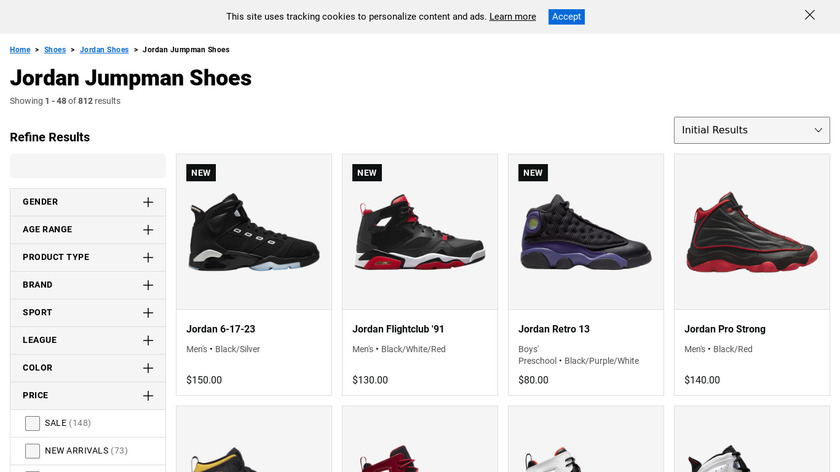
Task: Open the Initial Results sort dropdown
Action: point(752,130)
